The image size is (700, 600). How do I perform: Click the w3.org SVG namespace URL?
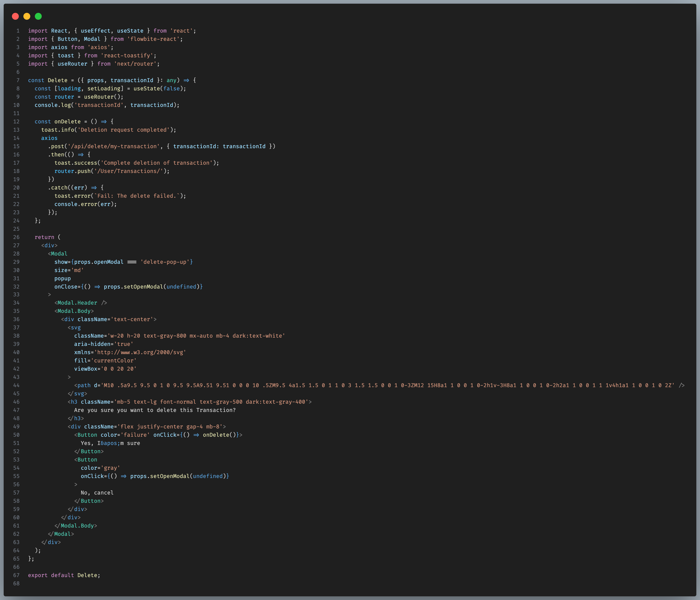click(x=140, y=352)
